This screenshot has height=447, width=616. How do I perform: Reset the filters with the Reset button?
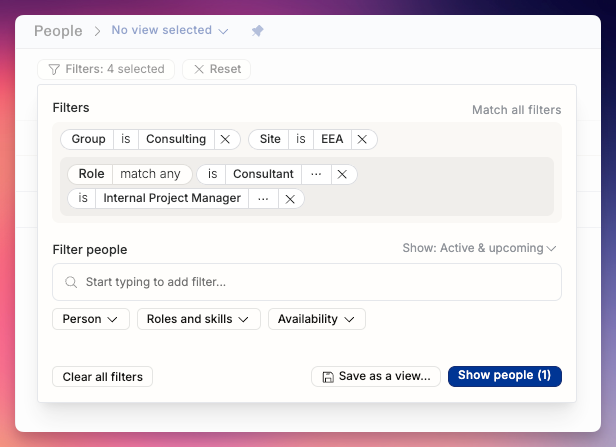tap(216, 69)
